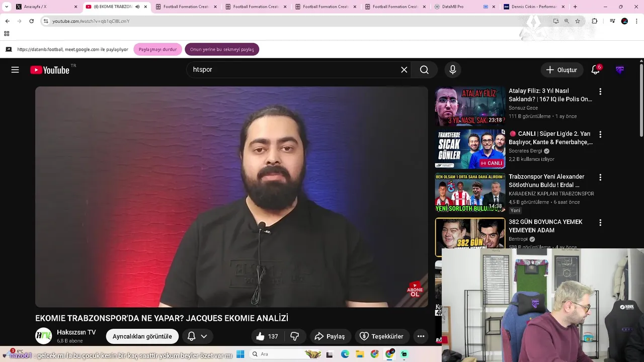Switch to the Anasayfa / X tab
This screenshot has height=362, width=644.
pos(45,7)
